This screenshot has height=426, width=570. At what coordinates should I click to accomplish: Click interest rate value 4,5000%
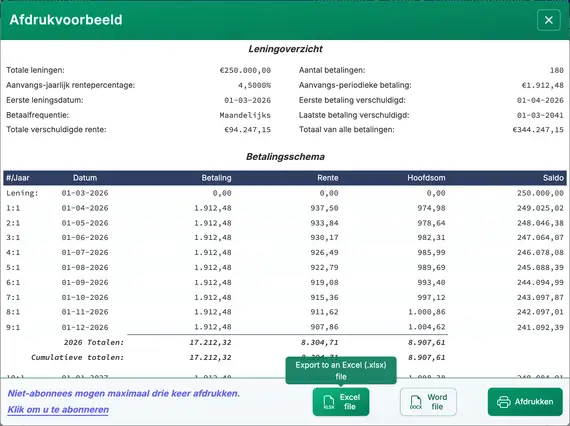[254, 85]
